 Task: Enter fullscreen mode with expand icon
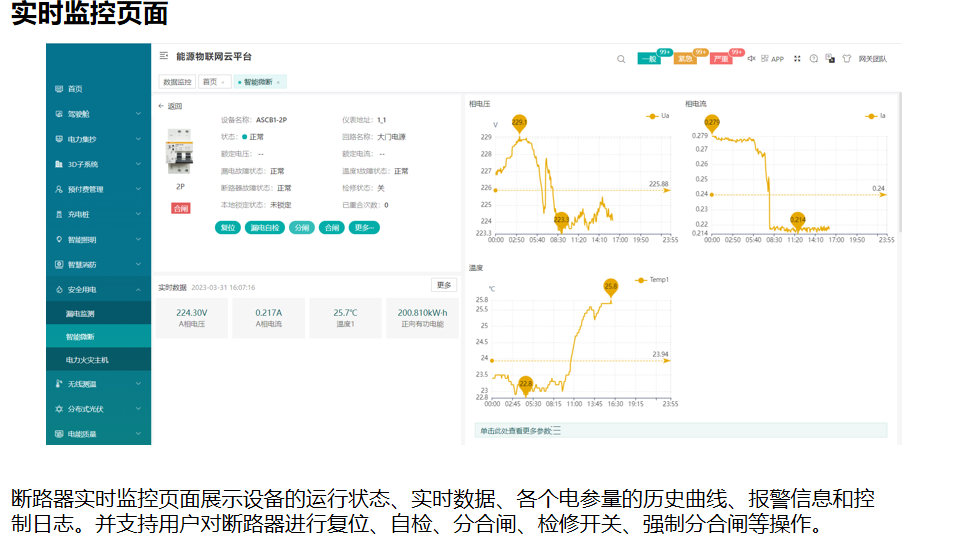click(x=797, y=58)
